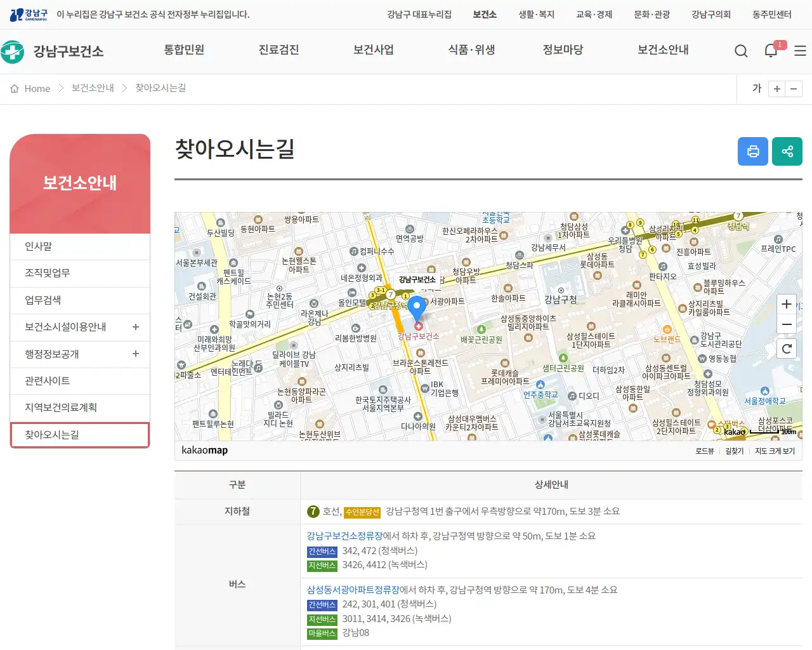Print the page using the printer icon

point(752,151)
